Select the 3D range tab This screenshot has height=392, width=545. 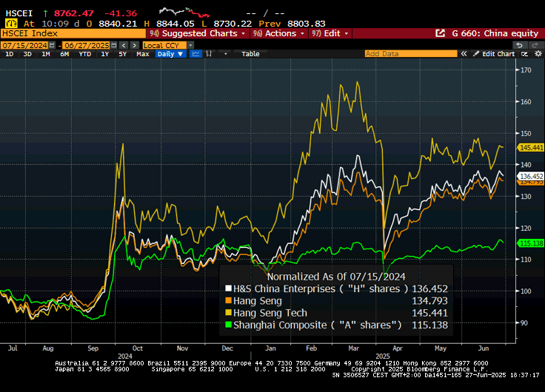[27, 54]
